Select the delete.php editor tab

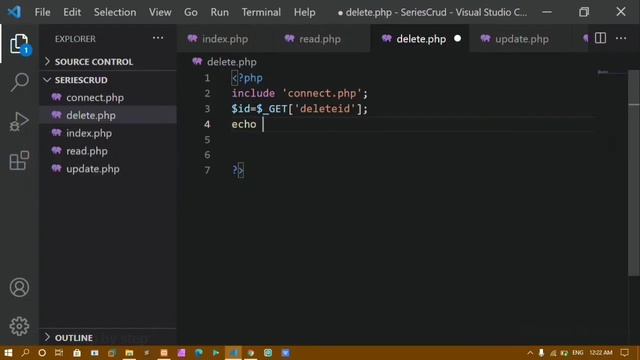[x=421, y=39]
